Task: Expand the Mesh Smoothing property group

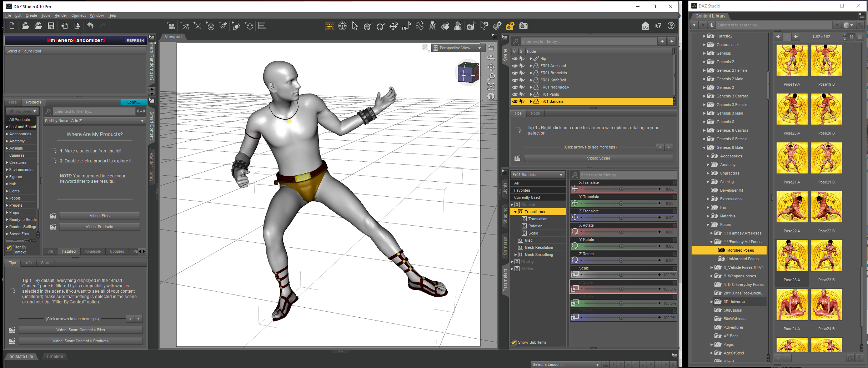Action: 515,254
